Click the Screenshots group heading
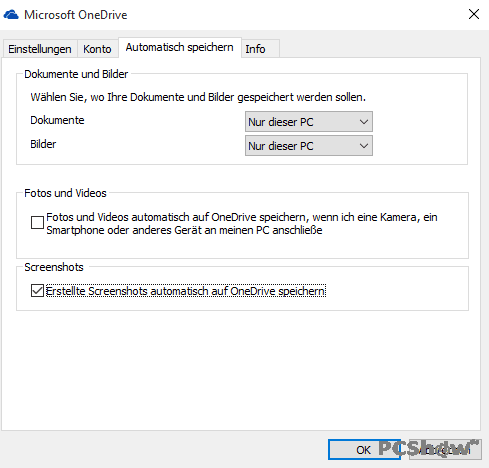 click(x=54, y=267)
